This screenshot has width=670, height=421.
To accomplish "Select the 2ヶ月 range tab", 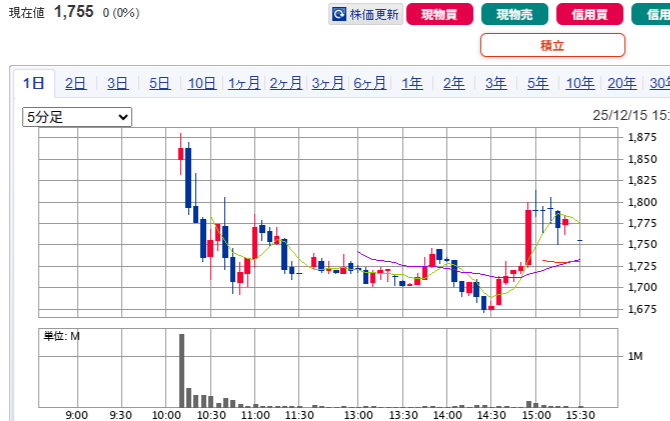I will click(x=286, y=83).
